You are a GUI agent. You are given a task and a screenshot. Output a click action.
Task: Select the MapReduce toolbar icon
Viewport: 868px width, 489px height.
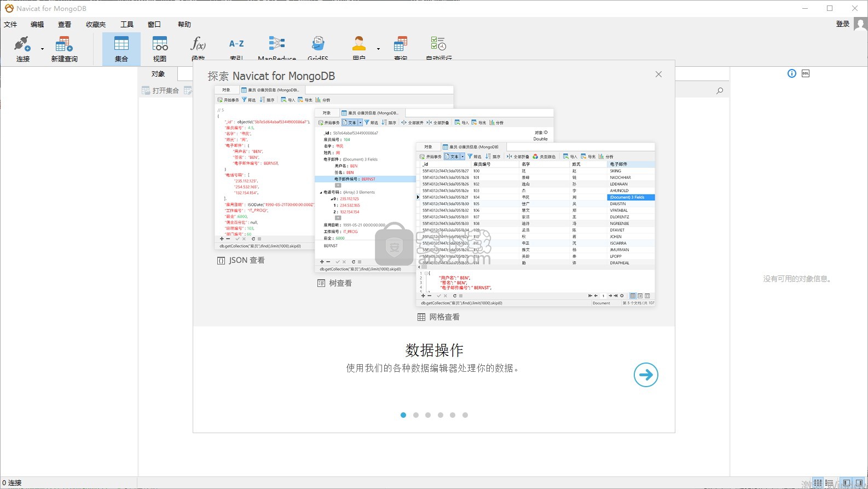point(277,43)
